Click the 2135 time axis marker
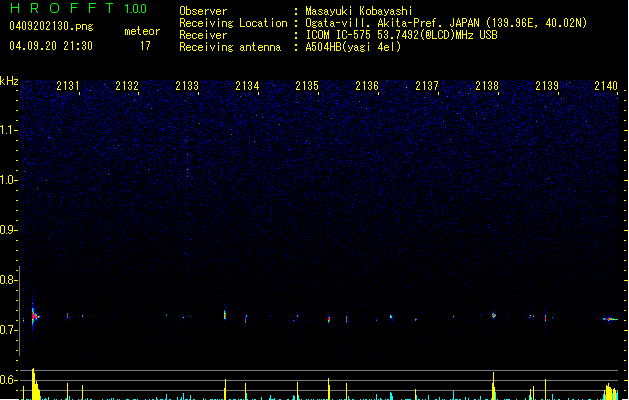Screen dimensions: 629x400 point(307,86)
